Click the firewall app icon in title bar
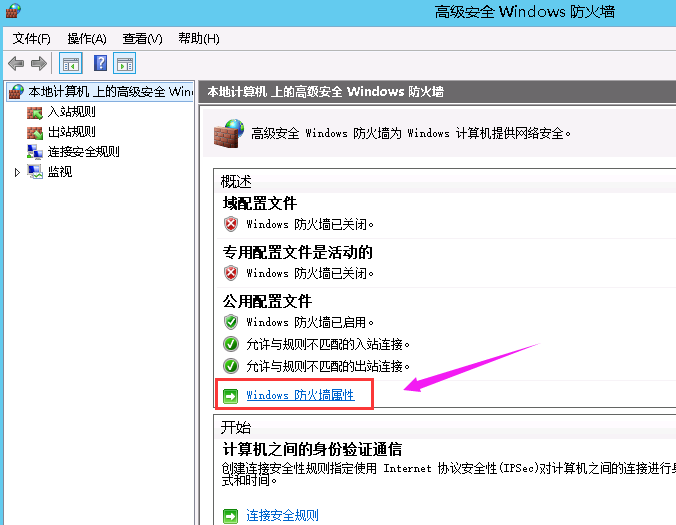 click(x=13, y=11)
